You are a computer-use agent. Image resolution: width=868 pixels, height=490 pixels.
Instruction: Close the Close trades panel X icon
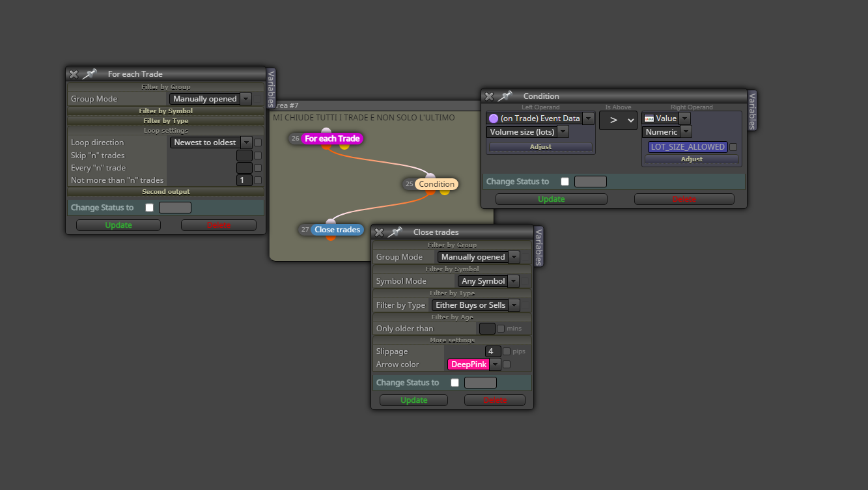tap(379, 232)
